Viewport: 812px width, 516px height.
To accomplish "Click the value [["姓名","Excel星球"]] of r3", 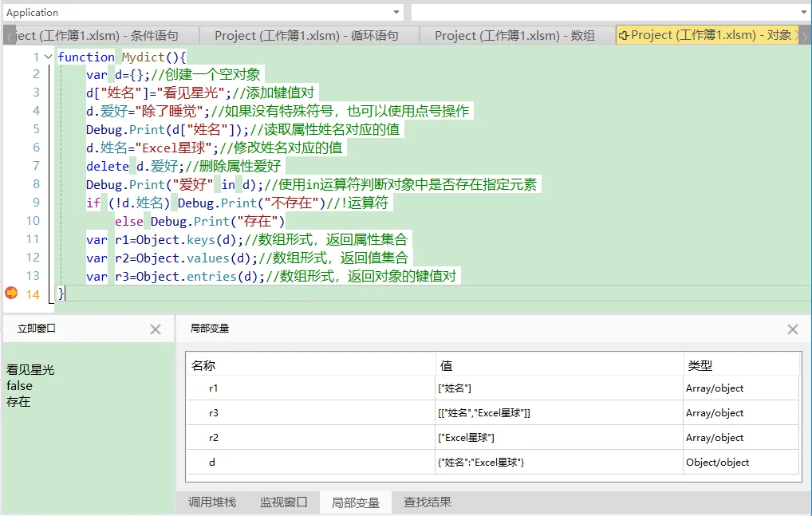I will (484, 413).
